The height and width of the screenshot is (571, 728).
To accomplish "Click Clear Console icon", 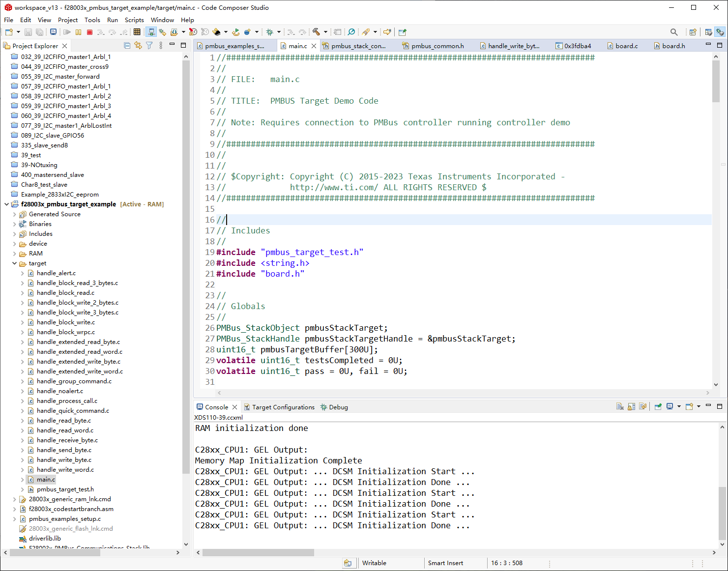I will [x=620, y=407].
